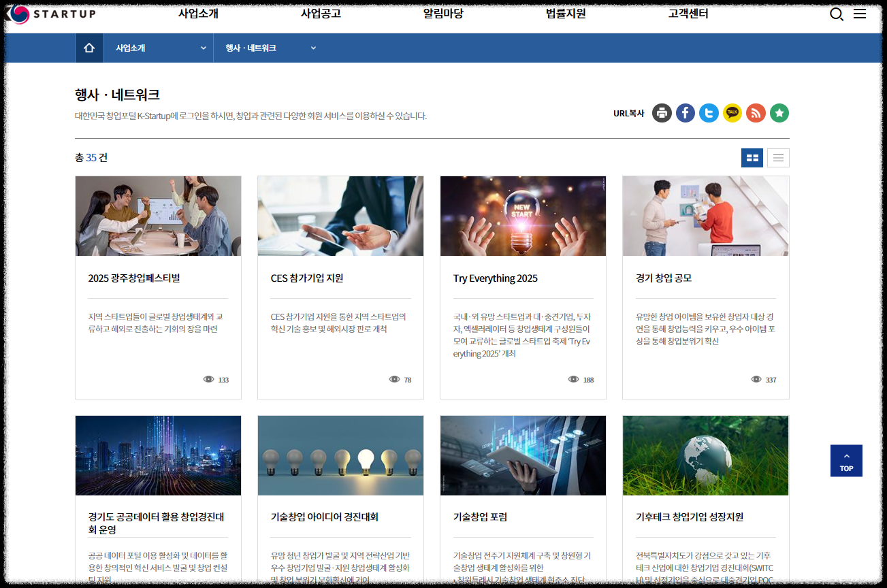Open the search magnifier icon

836,14
